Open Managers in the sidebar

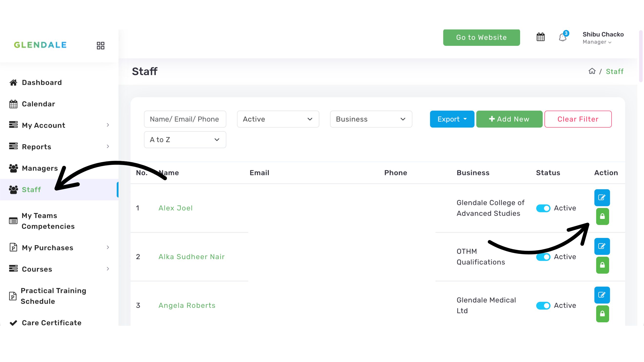[40, 168]
